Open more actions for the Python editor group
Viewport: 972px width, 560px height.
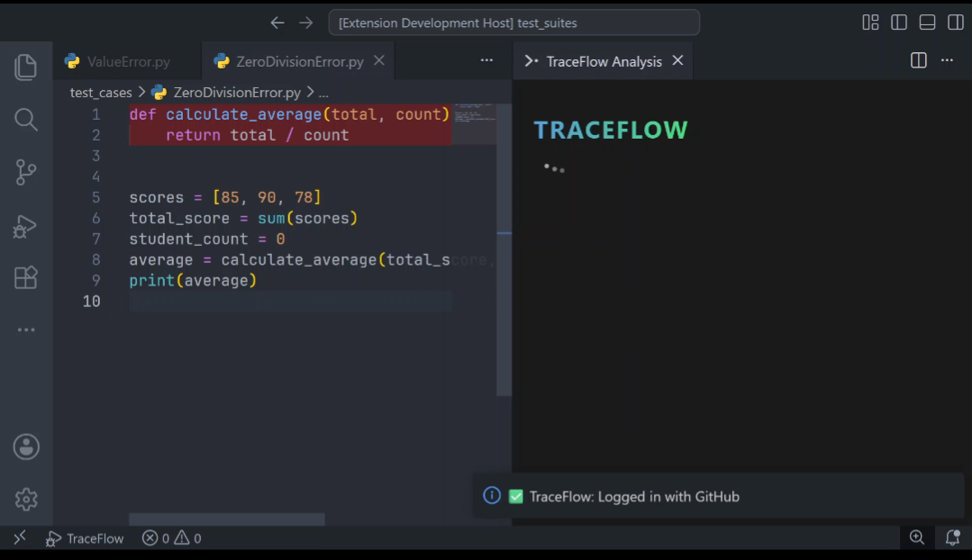486,60
